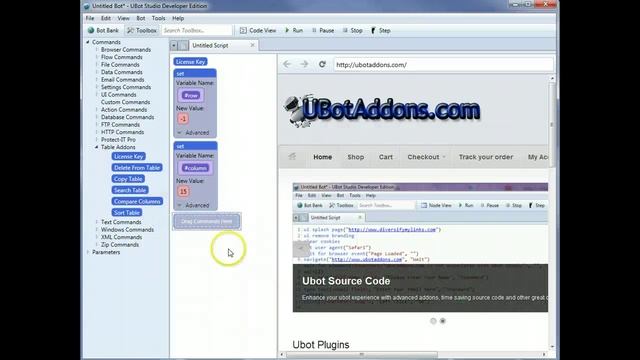Collapse the Commands tree root
The image size is (640, 360).
pos(88,42)
